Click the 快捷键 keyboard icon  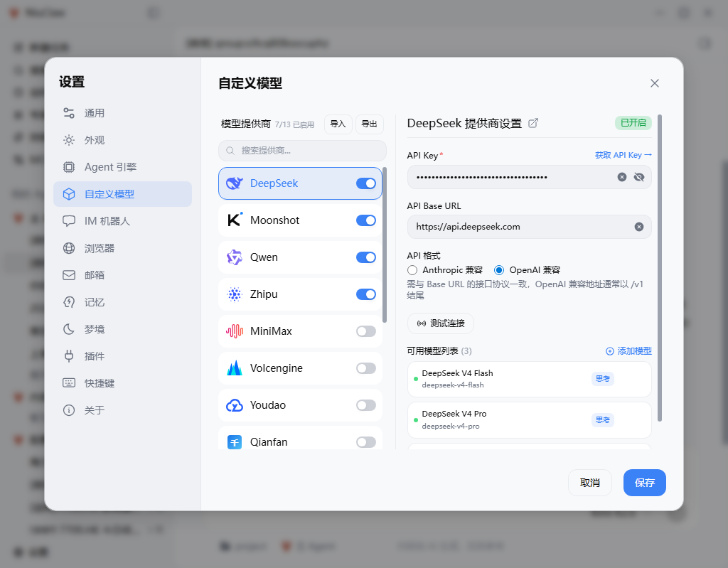click(69, 382)
